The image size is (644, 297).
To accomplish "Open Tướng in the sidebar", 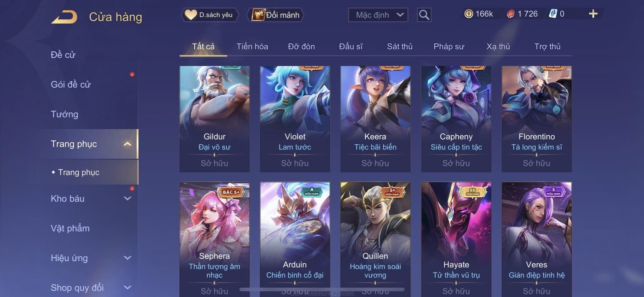I will (x=64, y=114).
